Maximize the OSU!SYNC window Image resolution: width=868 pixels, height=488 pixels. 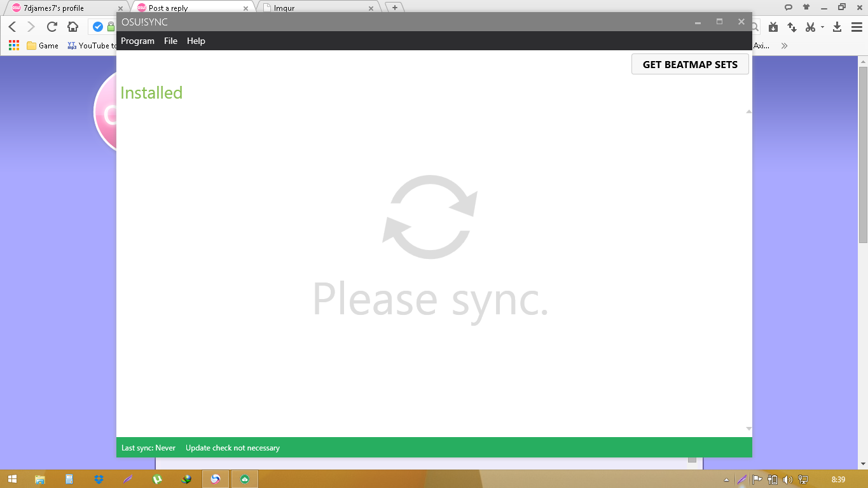coord(719,22)
